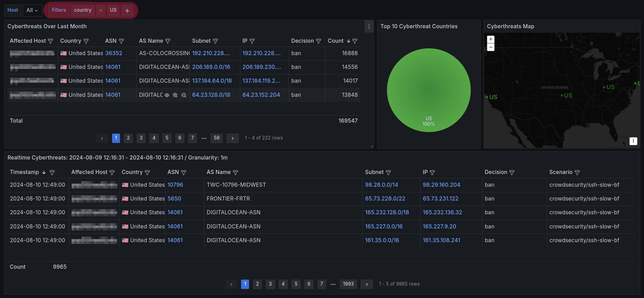
Task: Add a new filter with plus button
Action: click(x=127, y=10)
